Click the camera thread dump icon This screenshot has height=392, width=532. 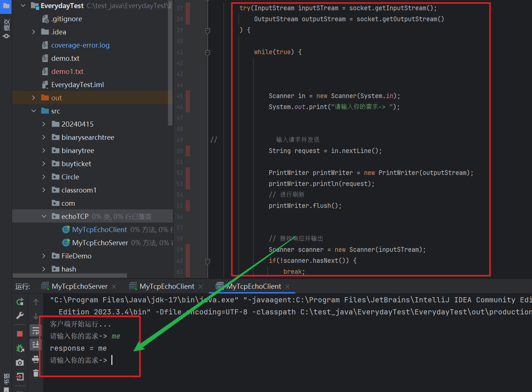20,362
